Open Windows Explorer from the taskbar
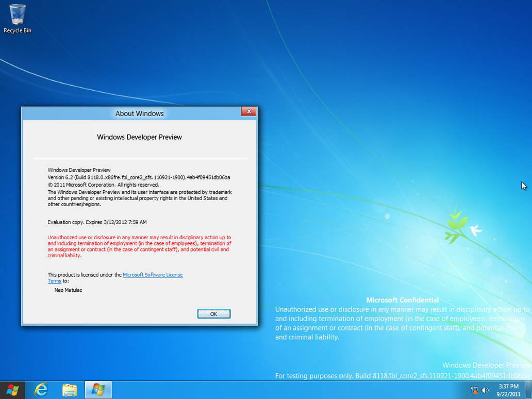Screen dimensions: 532x399 [x=70, y=390]
